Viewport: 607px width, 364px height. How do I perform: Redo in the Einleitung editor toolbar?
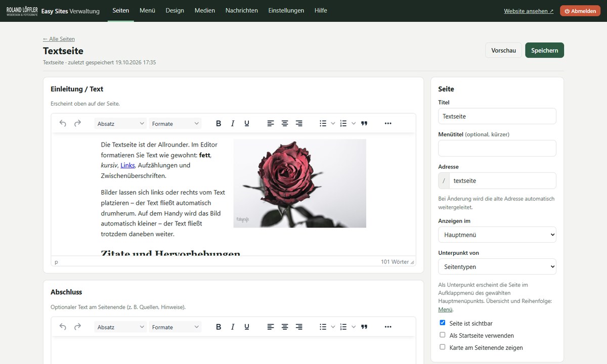point(77,123)
